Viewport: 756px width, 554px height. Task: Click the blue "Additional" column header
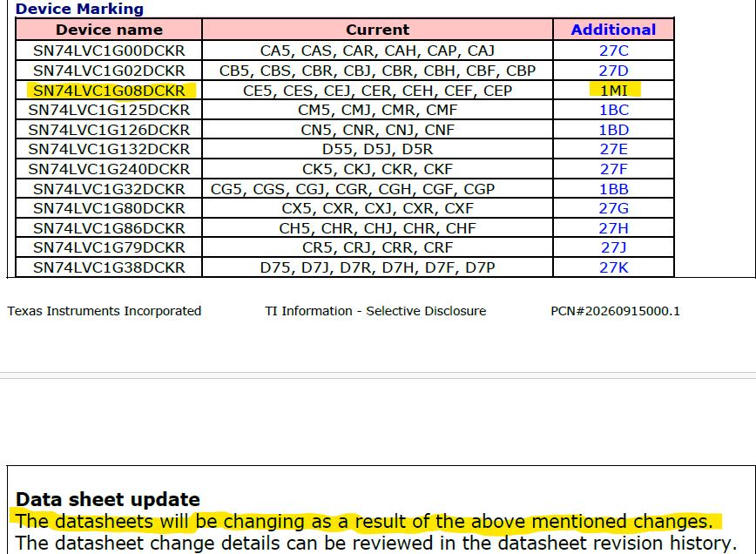(613, 30)
